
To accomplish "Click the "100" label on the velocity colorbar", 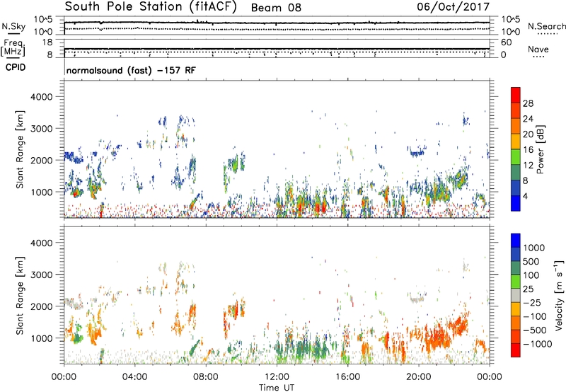I will click(533, 275).
